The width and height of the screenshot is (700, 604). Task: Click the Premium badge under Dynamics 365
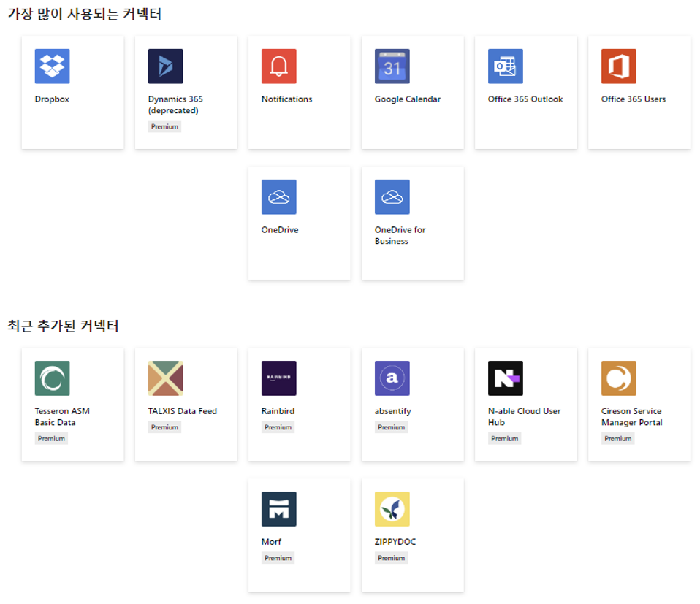click(x=164, y=126)
